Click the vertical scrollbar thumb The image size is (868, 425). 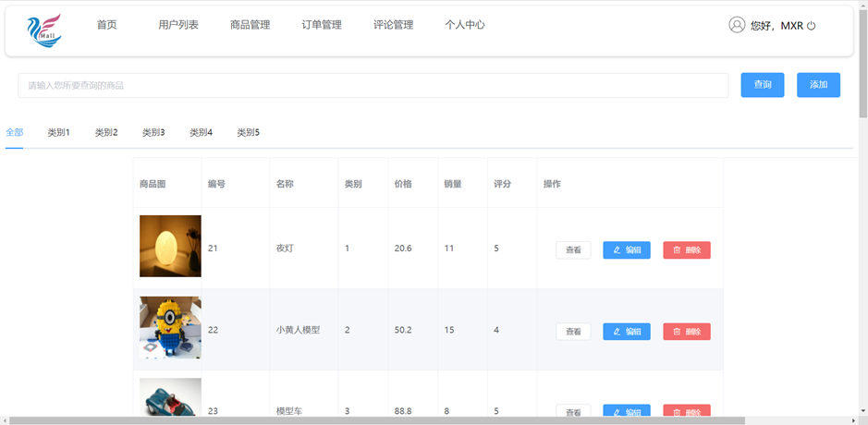click(x=863, y=63)
